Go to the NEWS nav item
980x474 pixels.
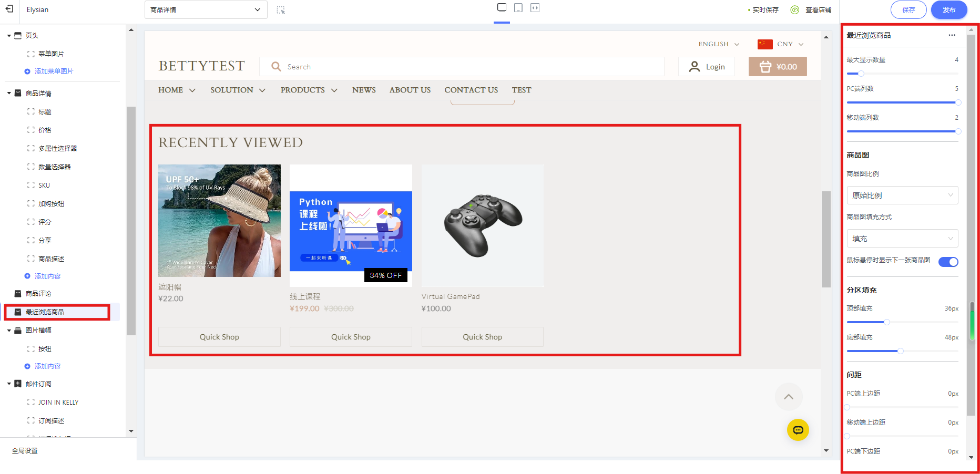364,90
